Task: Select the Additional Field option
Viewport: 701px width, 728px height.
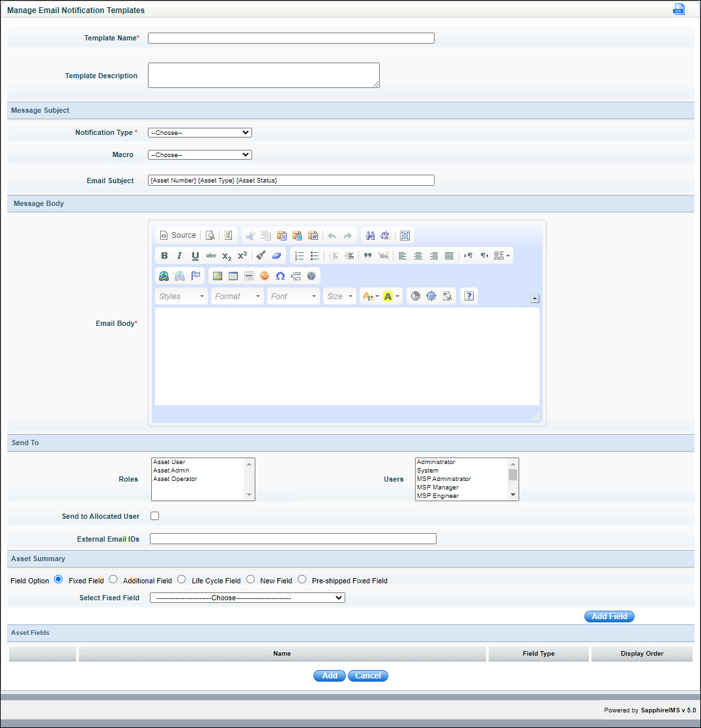Action: (x=113, y=579)
